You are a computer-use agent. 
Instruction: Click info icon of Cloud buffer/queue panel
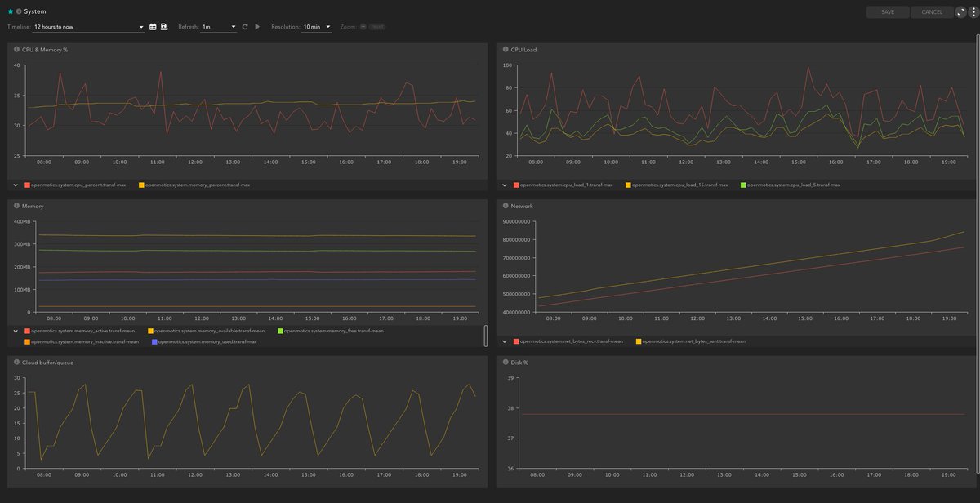coord(16,362)
